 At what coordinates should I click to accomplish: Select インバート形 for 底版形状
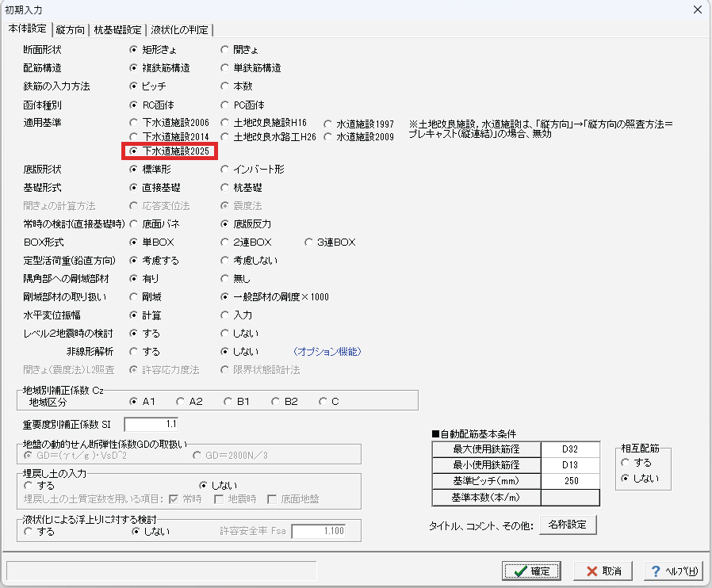coord(252,170)
